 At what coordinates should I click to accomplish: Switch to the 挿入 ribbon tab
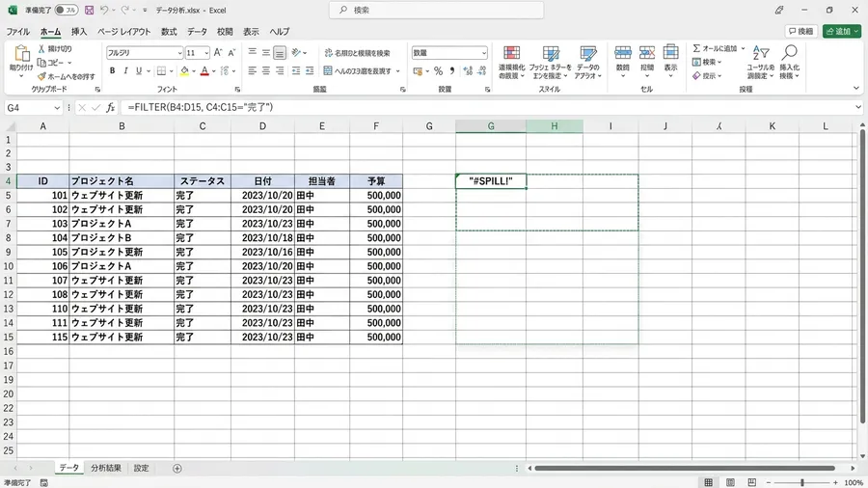click(79, 32)
